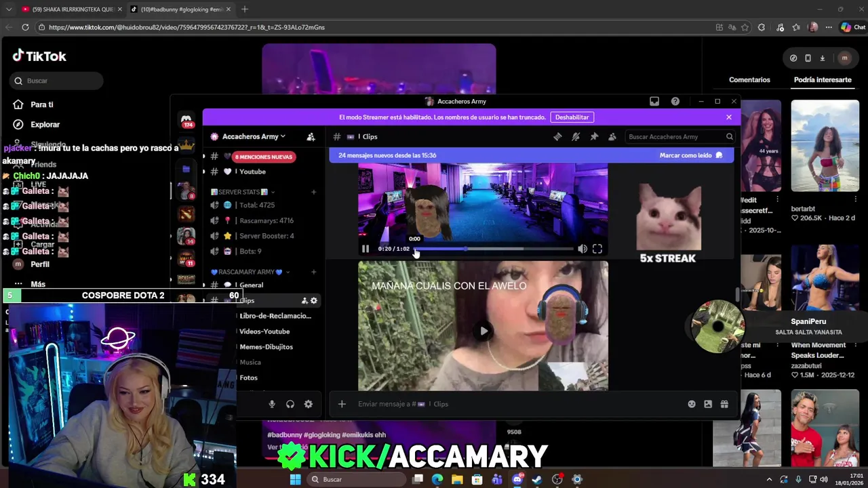The height and width of the screenshot is (488, 868).
Task: Click the Enviar mensaje message input
Action: point(515,404)
